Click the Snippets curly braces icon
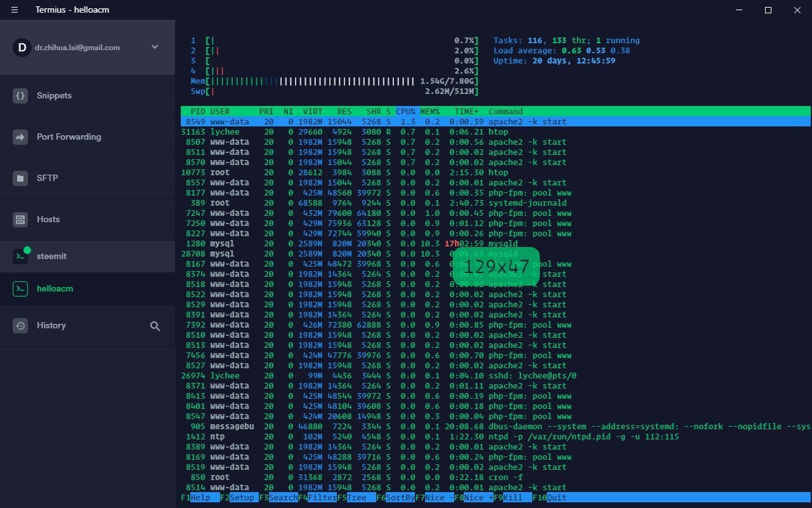The image size is (812, 508). pyautogui.click(x=20, y=96)
